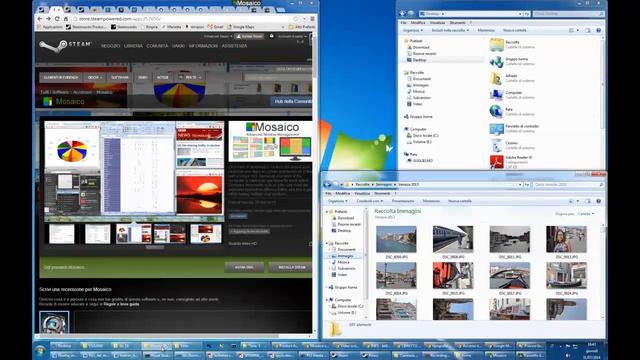The image size is (640, 360).
Task: Open Visualizza menu in Desktop explorer window
Action: click(437, 23)
